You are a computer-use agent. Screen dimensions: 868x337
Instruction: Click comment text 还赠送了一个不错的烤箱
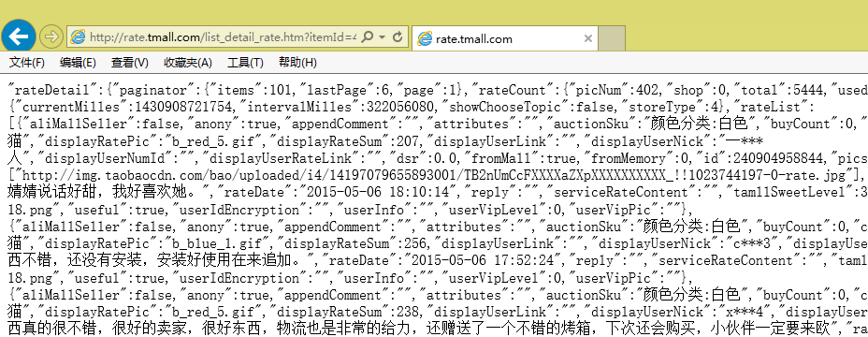coord(509,330)
